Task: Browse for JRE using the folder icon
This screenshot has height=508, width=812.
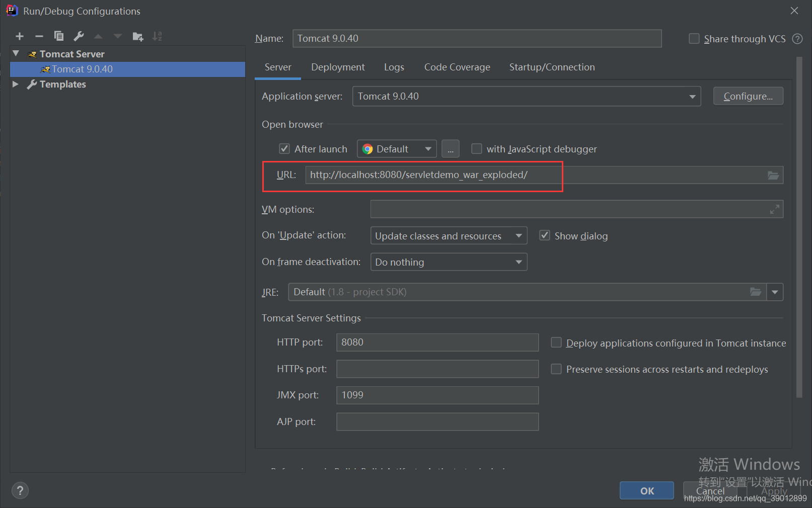Action: [756, 292]
